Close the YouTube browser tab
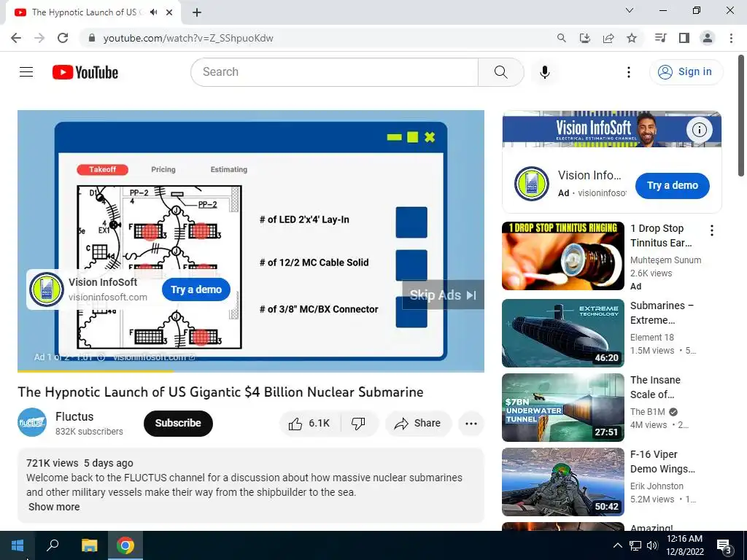The height and width of the screenshot is (560, 747). [169, 12]
